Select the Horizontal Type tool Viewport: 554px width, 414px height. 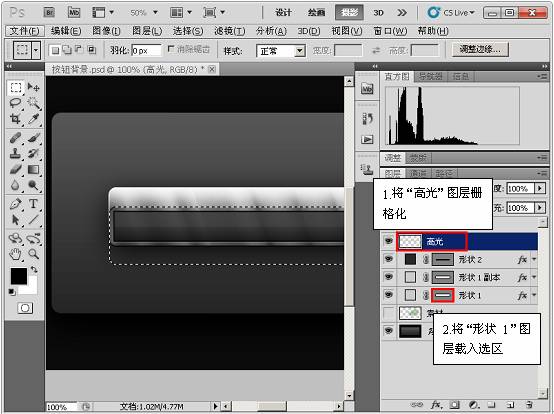pyautogui.click(x=33, y=204)
